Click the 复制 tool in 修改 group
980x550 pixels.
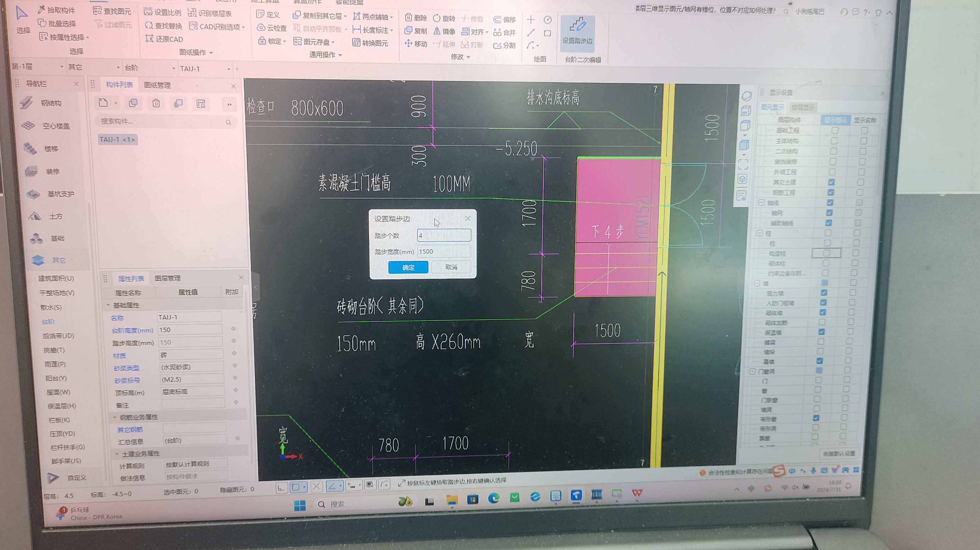click(416, 31)
